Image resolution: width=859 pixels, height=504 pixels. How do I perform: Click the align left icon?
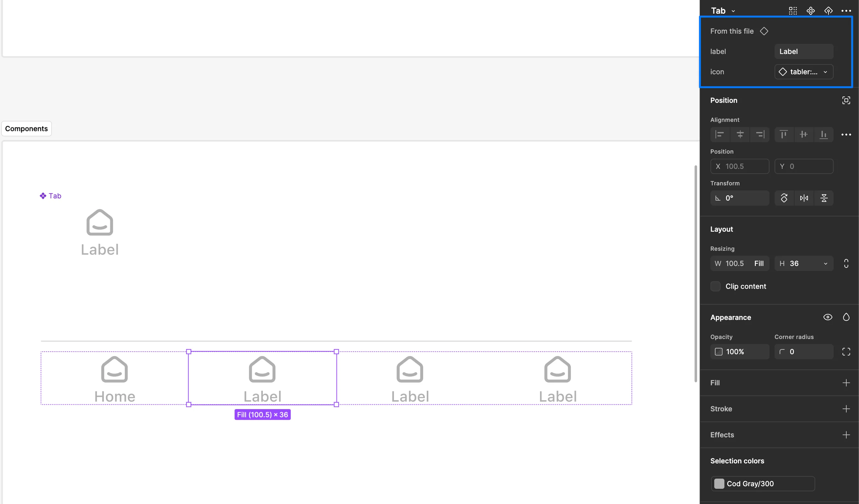(x=720, y=134)
